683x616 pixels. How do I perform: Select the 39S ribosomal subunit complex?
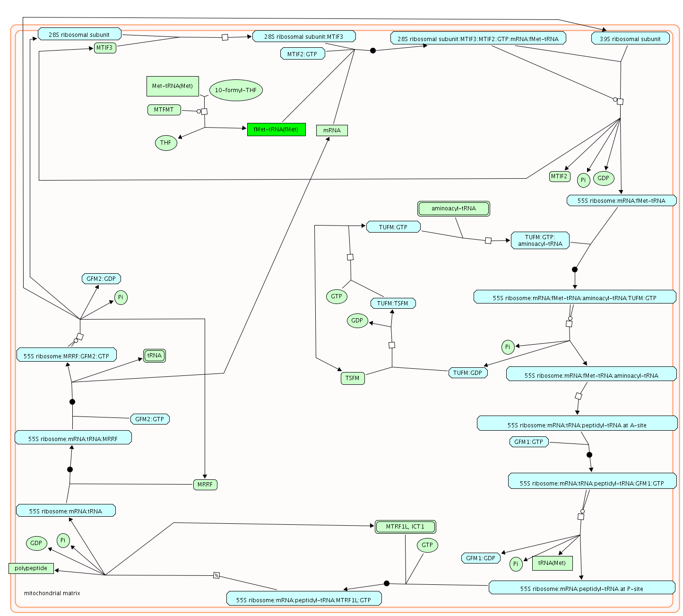[x=630, y=39]
